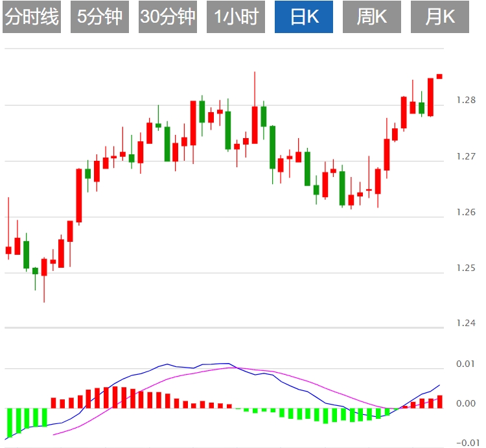
Task: Click the first green MACD histogram bar
Action: [x=9, y=423]
